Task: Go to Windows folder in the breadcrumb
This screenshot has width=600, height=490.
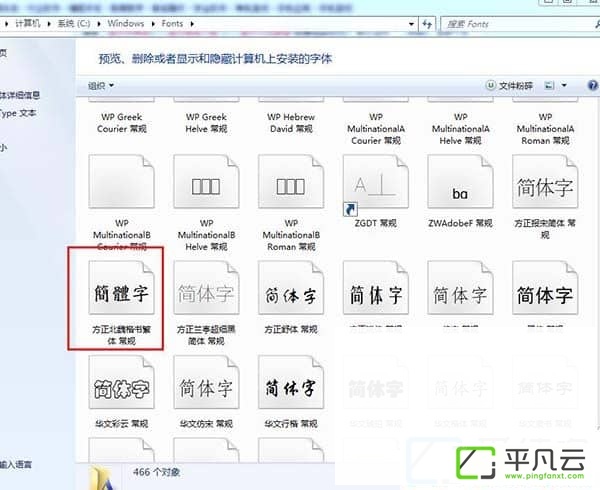Action: (x=126, y=24)
